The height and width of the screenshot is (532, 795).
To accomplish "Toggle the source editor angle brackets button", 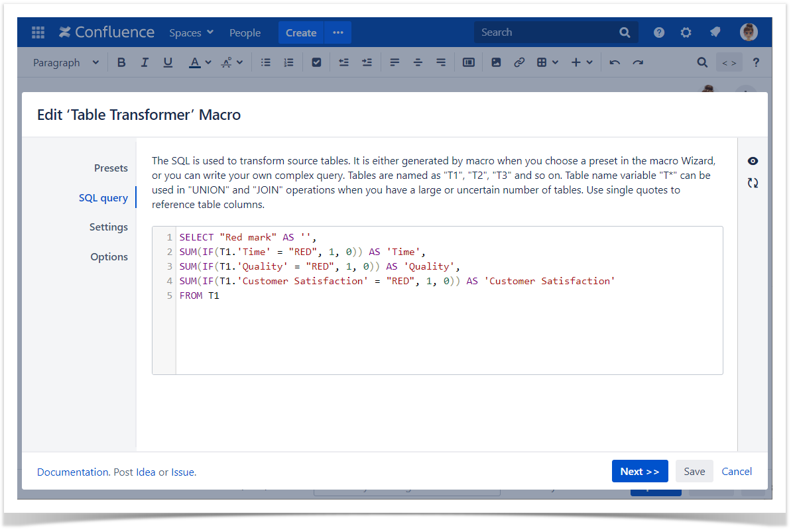I will (x=729, y=62).
